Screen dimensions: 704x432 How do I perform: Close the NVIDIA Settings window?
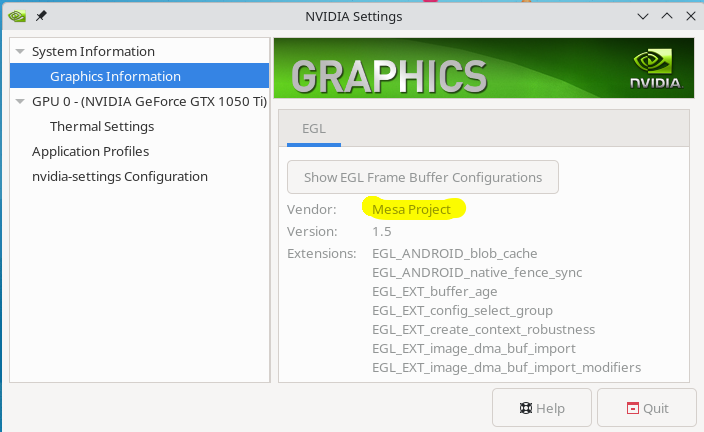[x=691, y=16]
